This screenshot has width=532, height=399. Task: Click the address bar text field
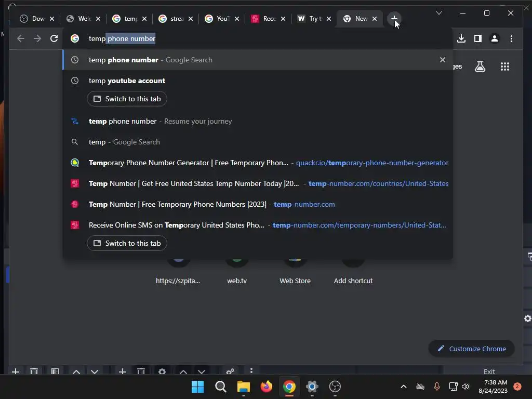tap(258, 38)
